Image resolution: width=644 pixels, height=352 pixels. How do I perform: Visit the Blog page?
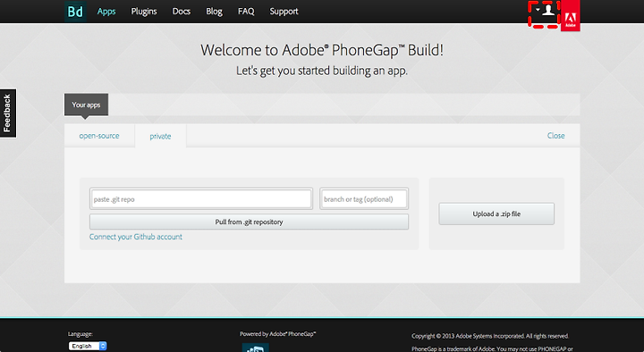(x=214, y=12)
